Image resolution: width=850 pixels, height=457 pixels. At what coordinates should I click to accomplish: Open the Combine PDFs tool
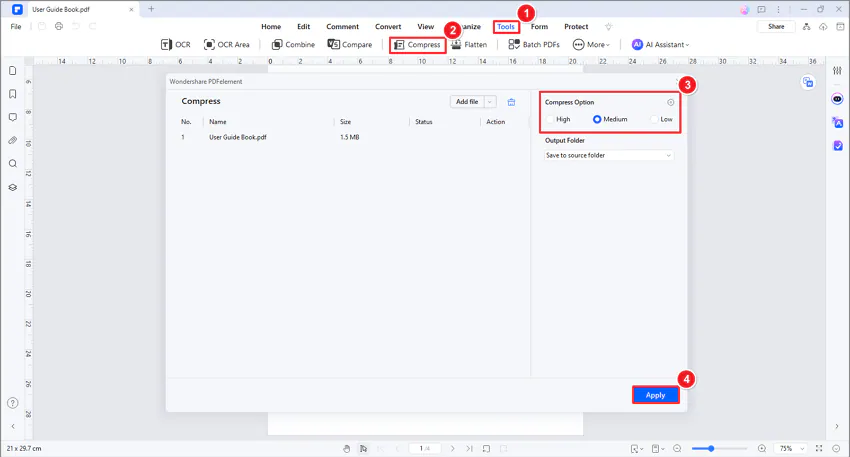click(293, 44)
